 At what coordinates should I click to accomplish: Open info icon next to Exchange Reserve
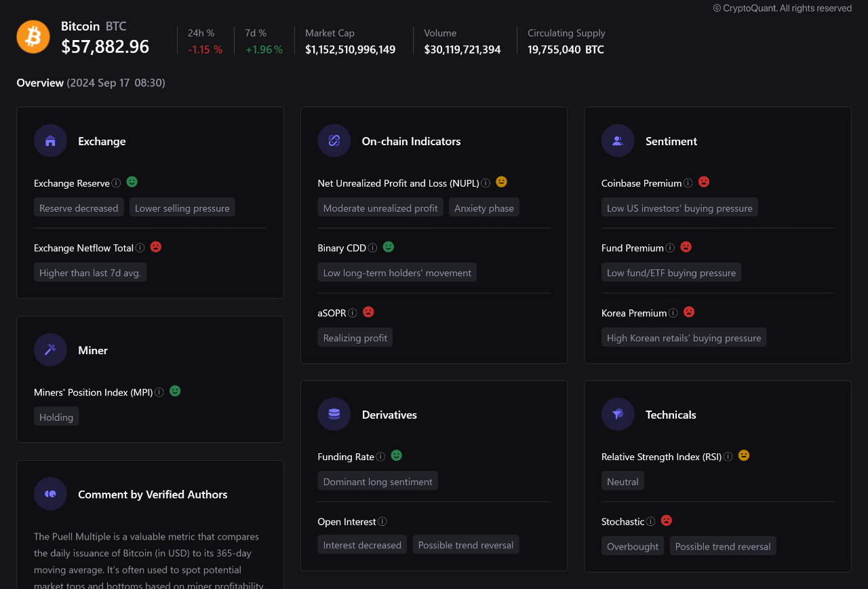tap(116, 183)
